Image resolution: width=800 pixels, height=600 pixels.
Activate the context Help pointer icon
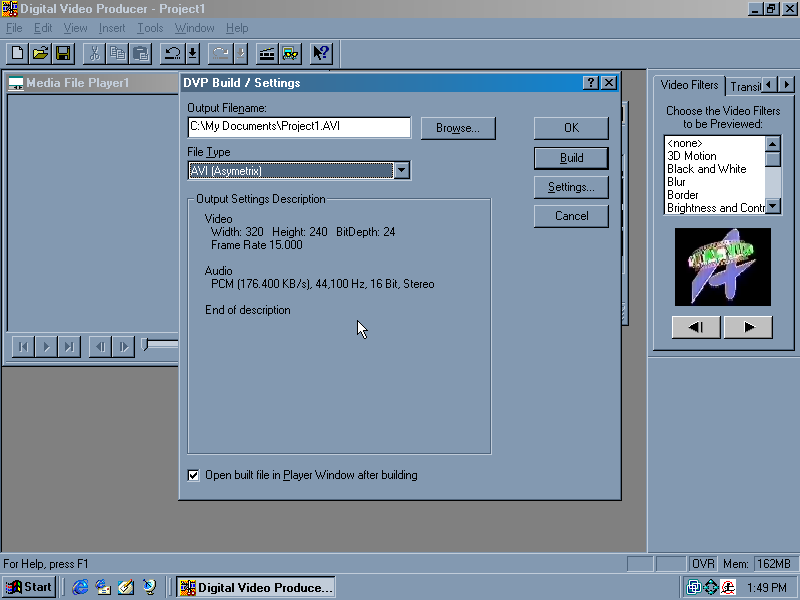click(x=321, y=53)
